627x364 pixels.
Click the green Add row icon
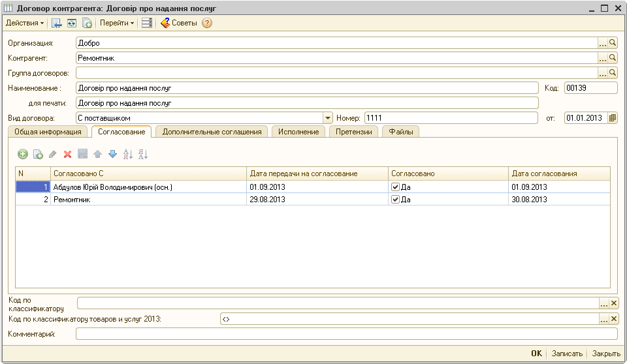[22, 155]
